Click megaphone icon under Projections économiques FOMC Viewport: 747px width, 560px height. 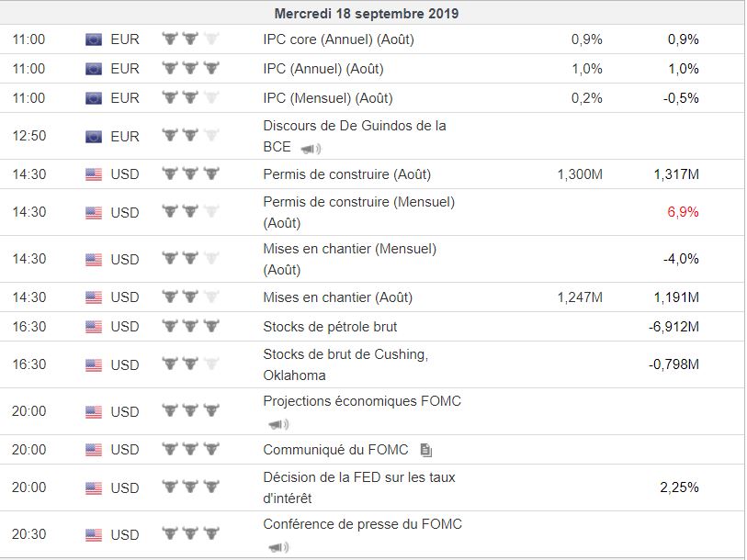click(277, 424)
